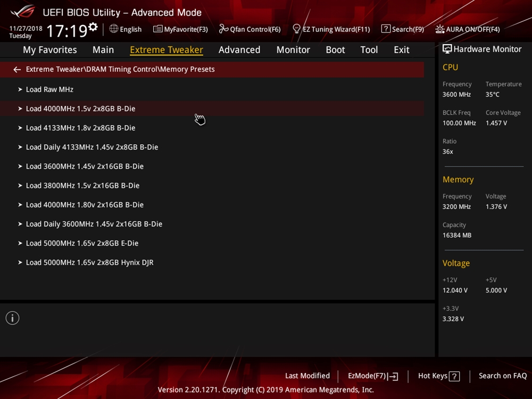The image size is (532, 399).
Task: Open Search on FAQ
Action: tap(503, 376)
